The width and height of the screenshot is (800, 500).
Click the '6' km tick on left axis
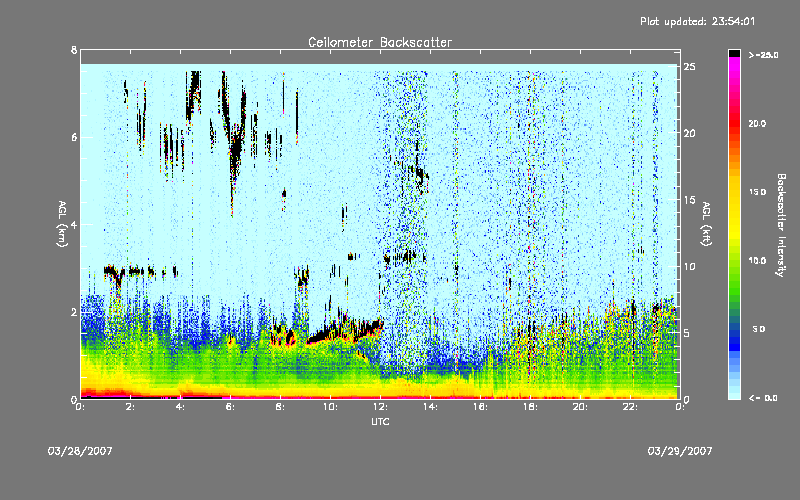click(x=74, y=137)
